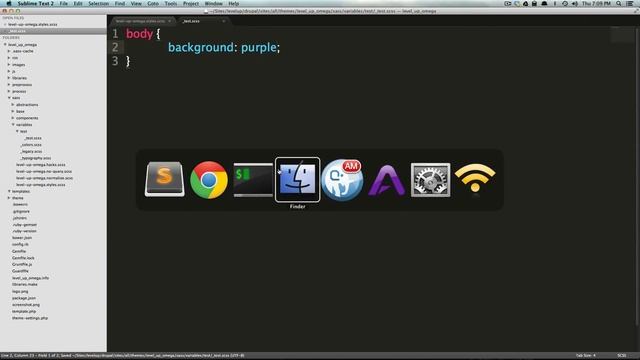The height and width of the screenshot is (360, 640).
Task: Close the _test.scss tab
Action: click(224, 21)
